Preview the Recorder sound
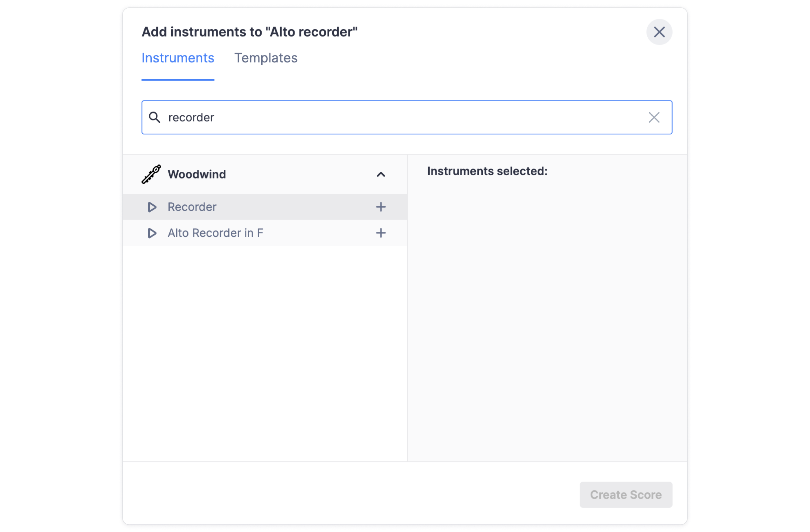The width and height of the screenshot is (810, 532). [x=152, y=207]
